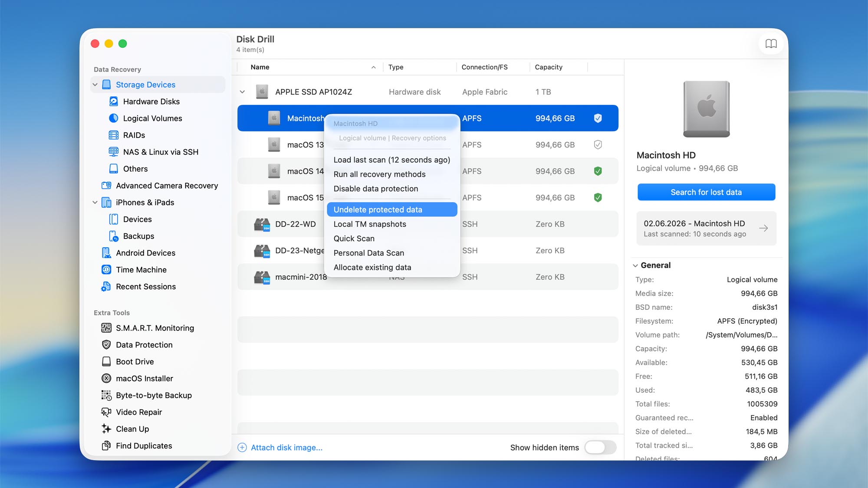The width and height of the screenshot is (868, 488).
Task: Open Boot Drive icon
Action: click(x=106, y=362)
